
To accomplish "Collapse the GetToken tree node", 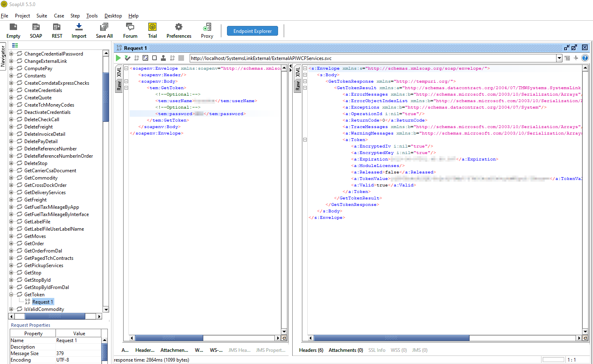I will (11, 295).
